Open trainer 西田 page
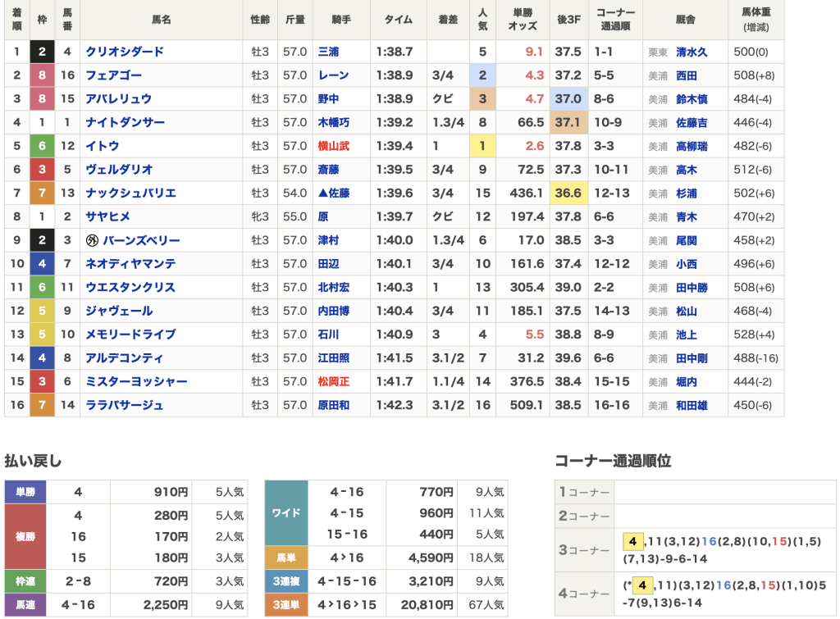This screenshot has height=619, width=840. pyautogui.click(x=687, y=76)
